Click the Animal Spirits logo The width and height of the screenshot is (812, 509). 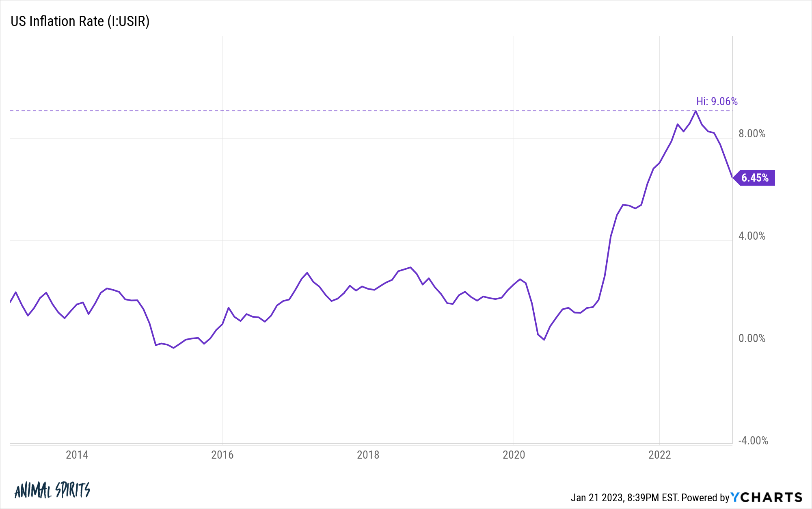52,490
